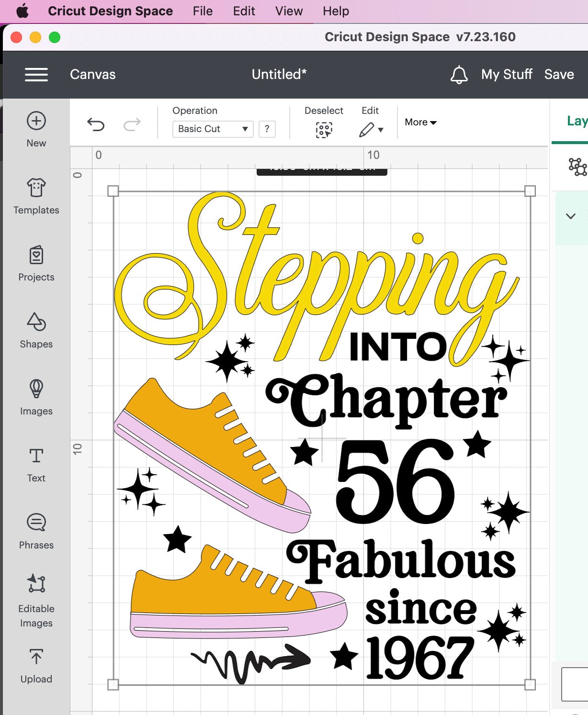The image size is (588, 715).
Task: Deselect the current selection
Action: pyautogui.click(x=324, y=129)
